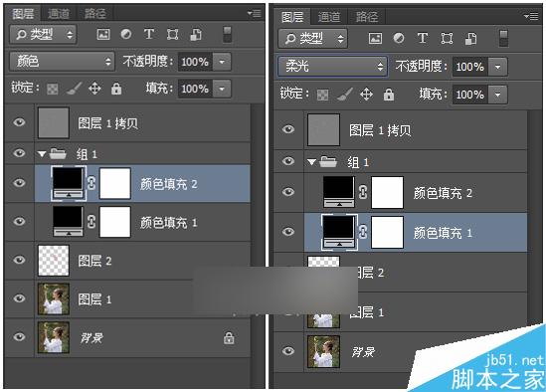The width and height of the screenshot is (546, 392).
Task: Click lock position icon in right panel
Action: coord(366,95)
